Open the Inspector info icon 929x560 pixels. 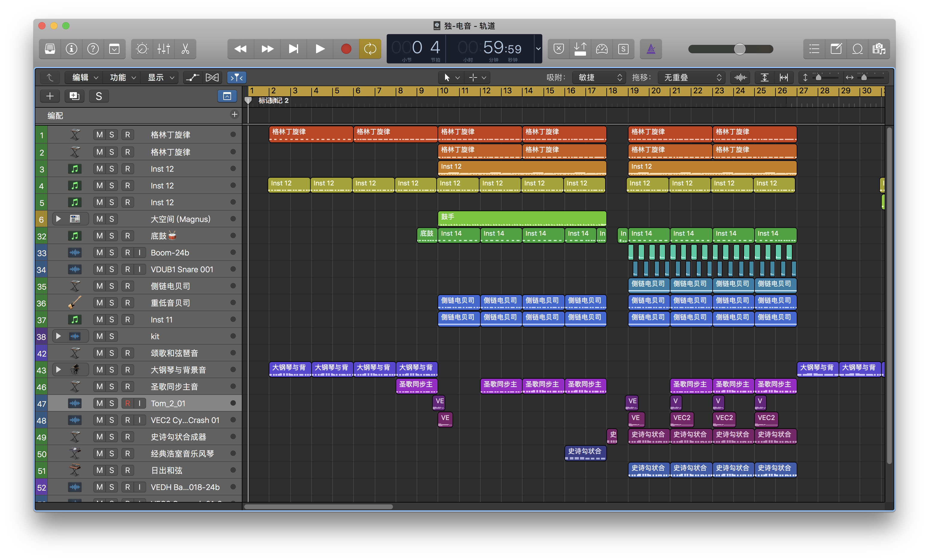[72, 49]
